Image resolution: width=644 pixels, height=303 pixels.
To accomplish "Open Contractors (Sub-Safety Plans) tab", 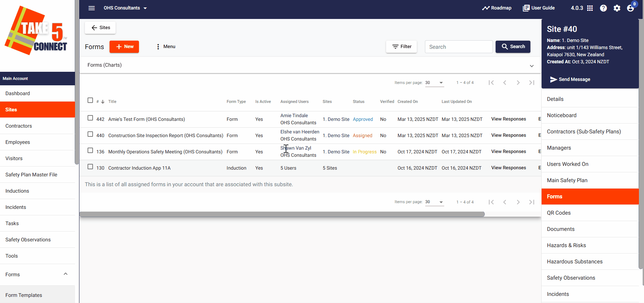I will pyautogui.click(x=590, y=132).
